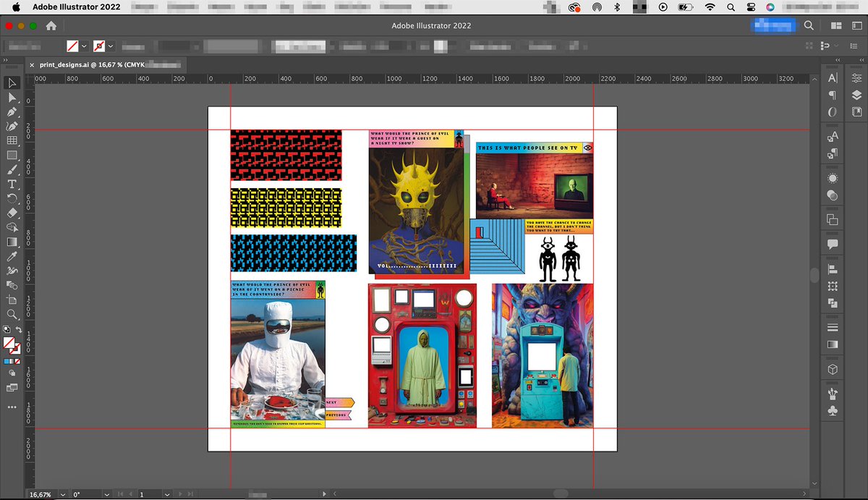
Task: Select the Eyedropper tool
Action: 12,257
